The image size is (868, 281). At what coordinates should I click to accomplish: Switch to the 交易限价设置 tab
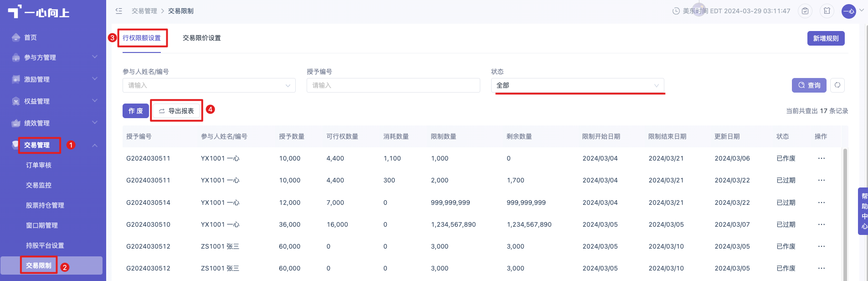coord(202,38)
